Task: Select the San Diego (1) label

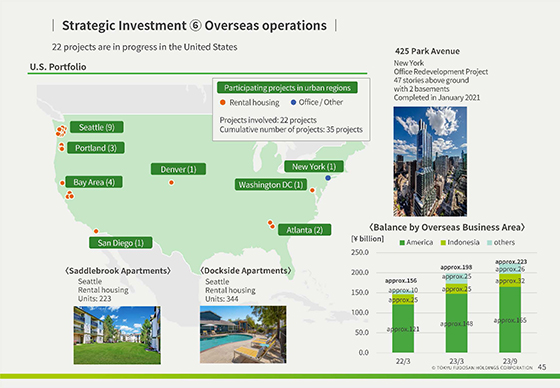Action: pyautogui.click(x=121, y=243)
